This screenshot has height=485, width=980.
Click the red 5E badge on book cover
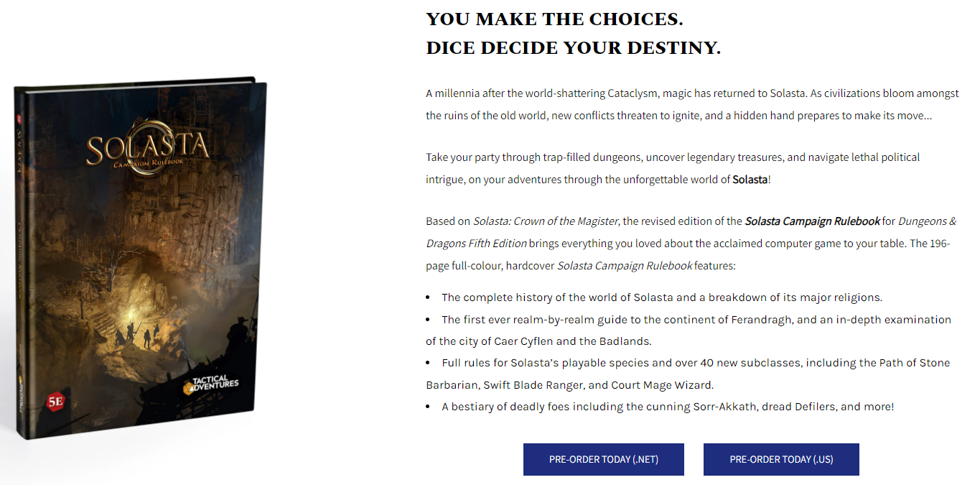55,402
